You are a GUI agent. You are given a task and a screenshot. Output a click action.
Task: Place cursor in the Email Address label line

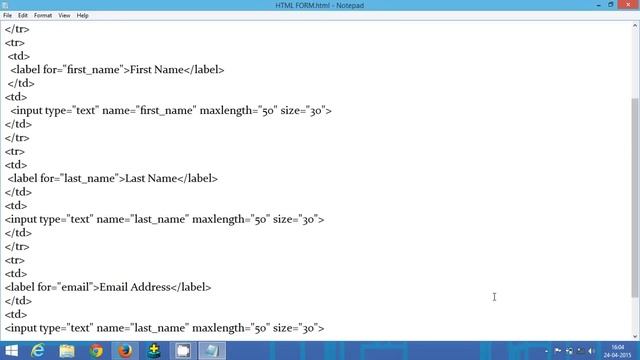coord(108,287)
